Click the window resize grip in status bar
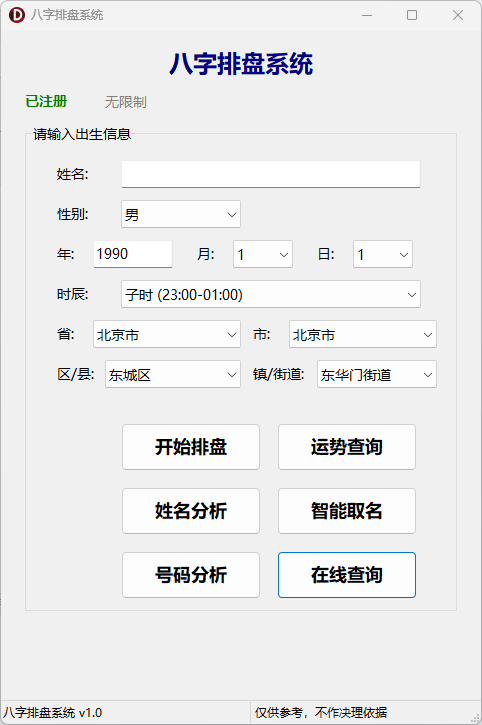 coord(475,718)
